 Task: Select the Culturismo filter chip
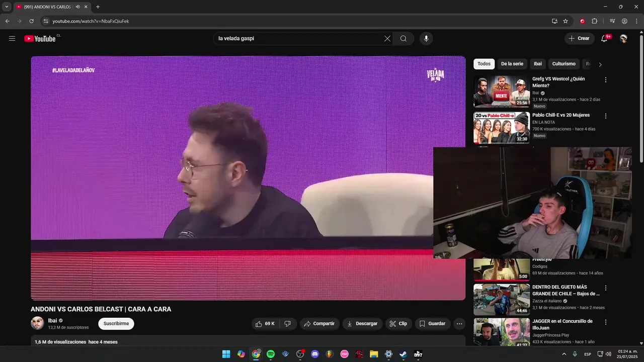pyautogui.click(x=564, y=64)
